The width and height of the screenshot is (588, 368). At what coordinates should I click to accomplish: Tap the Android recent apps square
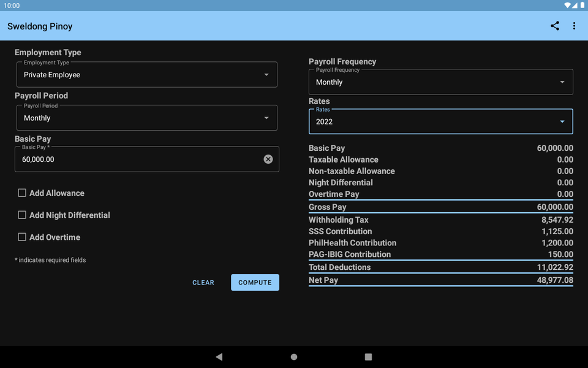[x=368, y=357]
